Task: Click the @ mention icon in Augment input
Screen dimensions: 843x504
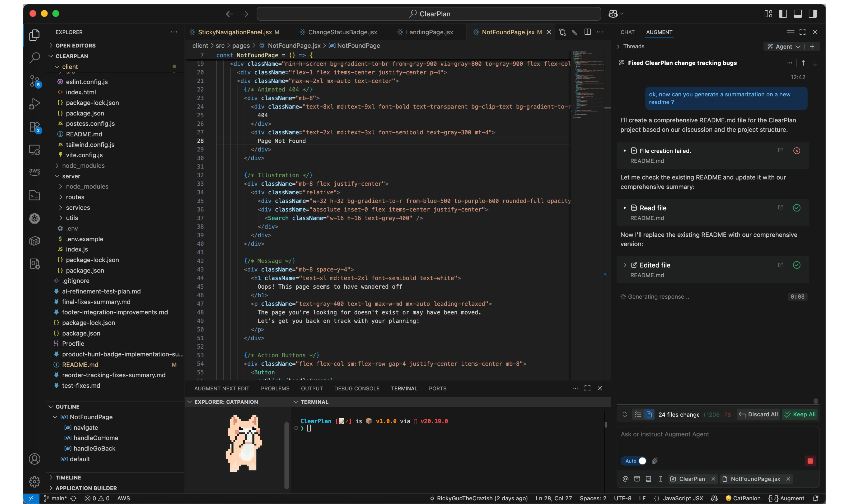Action: pos(625,479)
